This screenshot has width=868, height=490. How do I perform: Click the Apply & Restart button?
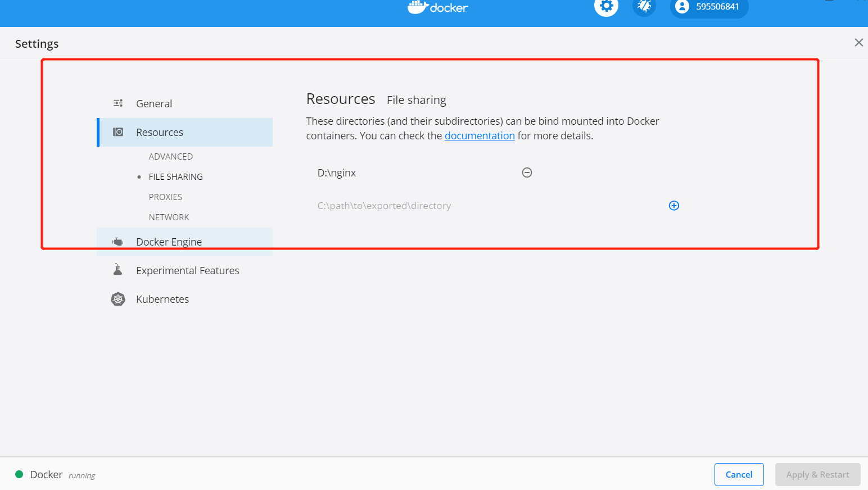point(817,474)
